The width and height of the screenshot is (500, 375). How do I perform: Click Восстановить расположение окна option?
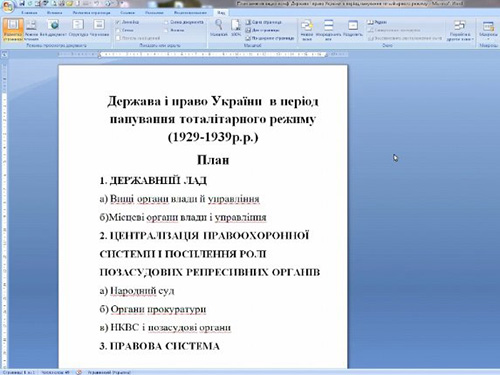pos(405,38)
